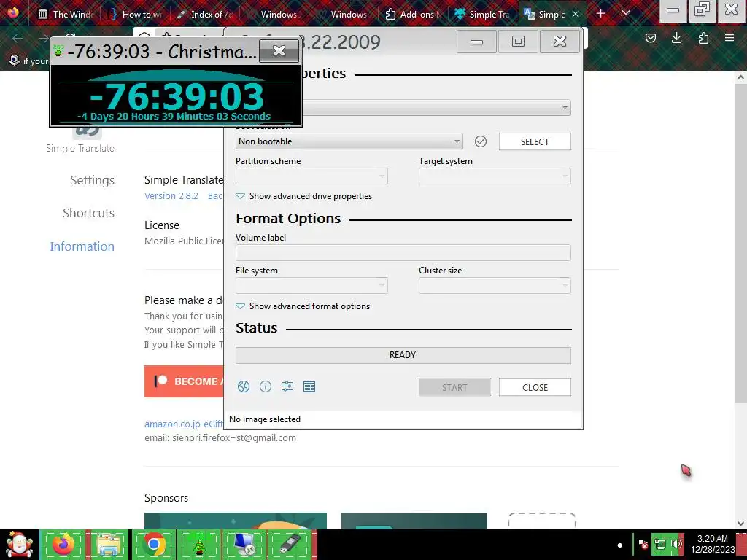Show the Rufus log icon
Image resolution: width=747 pixels, height=560 pixels.
309,386
